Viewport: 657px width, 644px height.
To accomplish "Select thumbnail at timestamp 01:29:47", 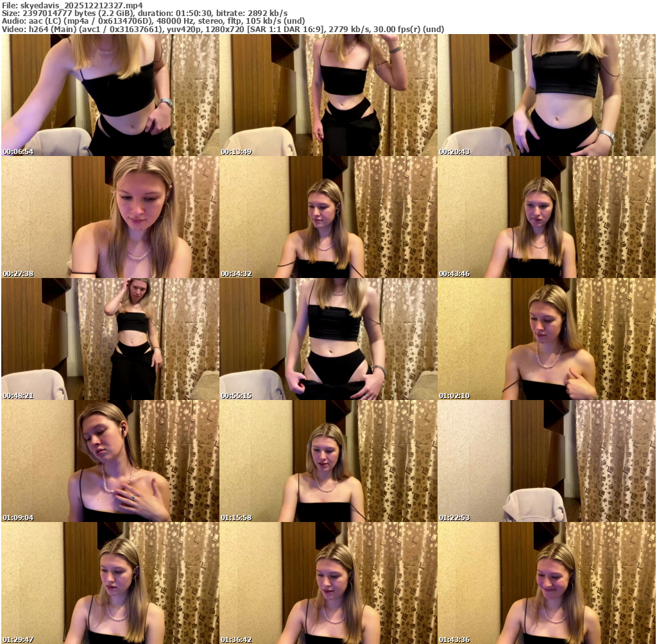I will (110, 583).
